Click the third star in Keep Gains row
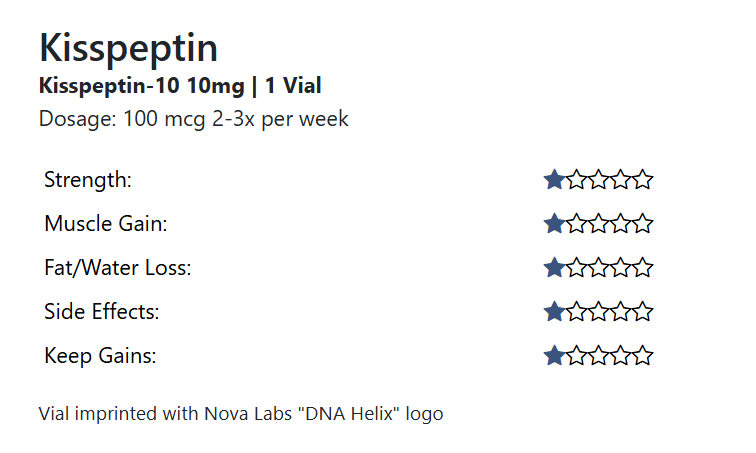 click(x=599, y=356)
